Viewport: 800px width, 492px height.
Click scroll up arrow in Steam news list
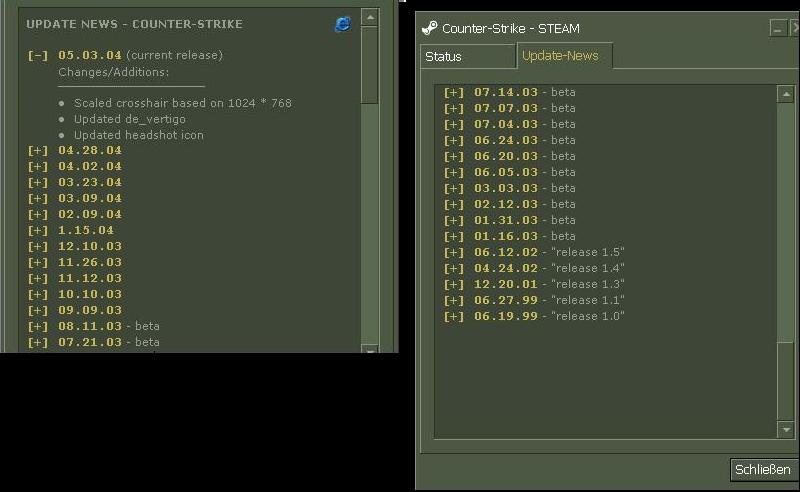click(785, 94)
